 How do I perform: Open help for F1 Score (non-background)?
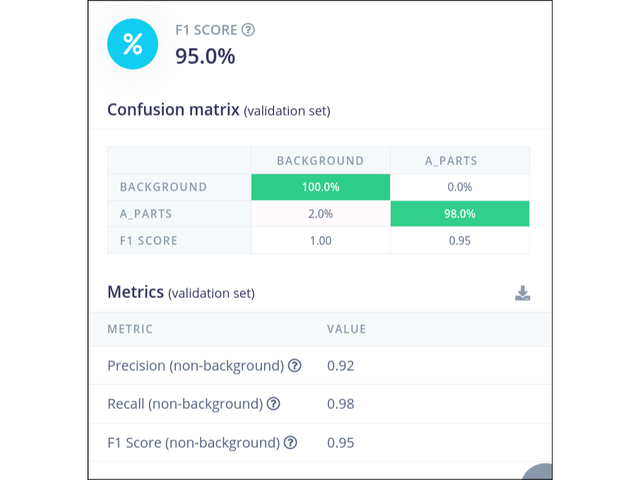click(x=290, y=442)
